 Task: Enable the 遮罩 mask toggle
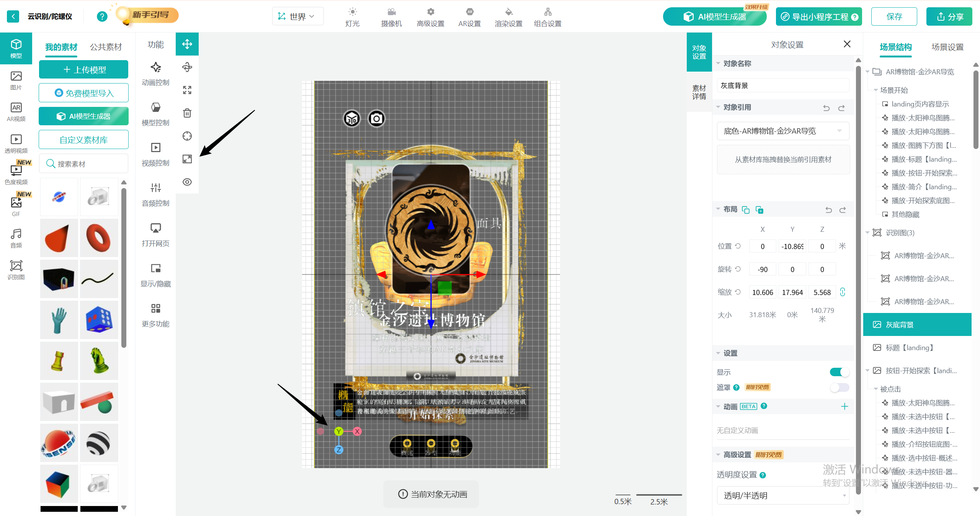[839, 387]
